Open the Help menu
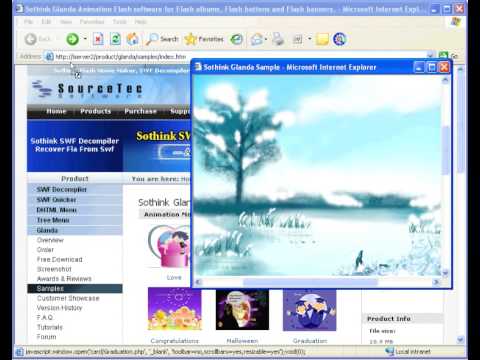This screenshot has height=360, width=480. [141, 22]
